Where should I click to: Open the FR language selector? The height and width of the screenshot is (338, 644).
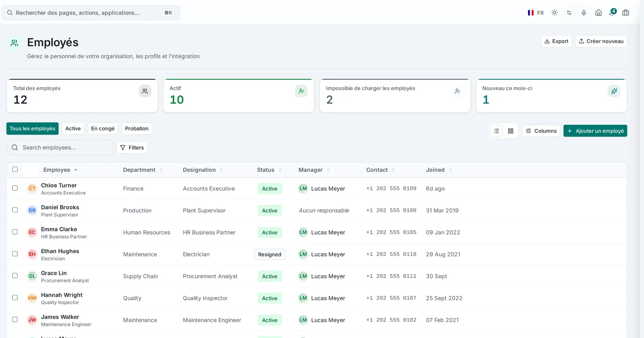click(536, 13)
